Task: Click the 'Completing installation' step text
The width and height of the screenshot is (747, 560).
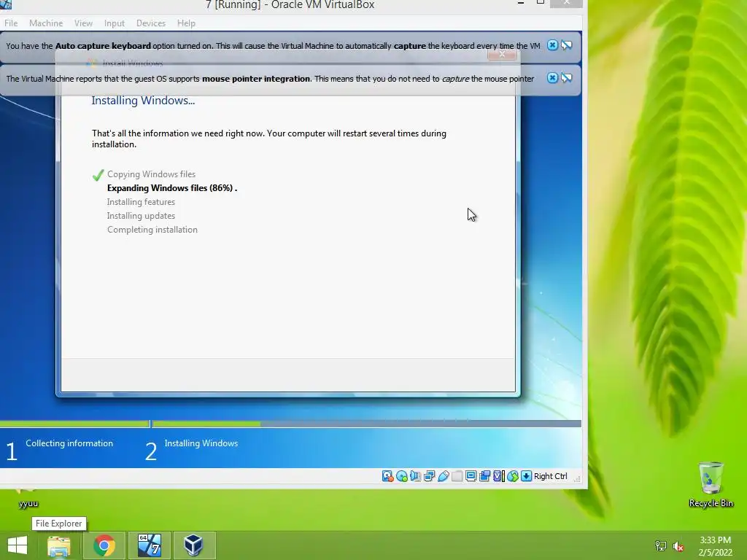Action: 152,230
